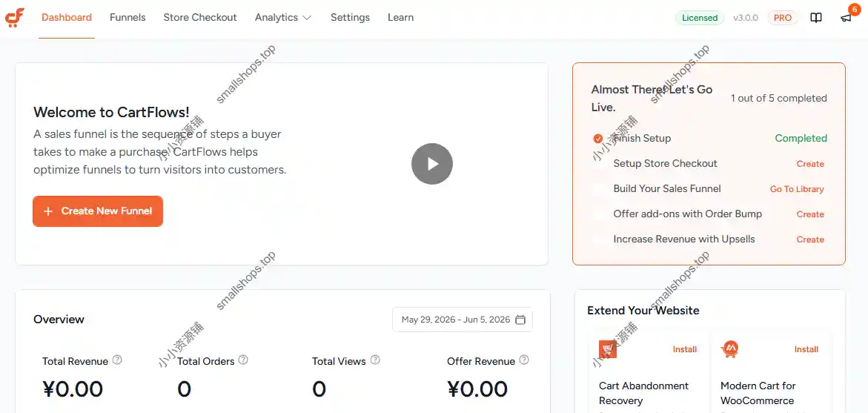868x413 pixels.
Task: Open the Learn tab
Action: coord(400,17)
